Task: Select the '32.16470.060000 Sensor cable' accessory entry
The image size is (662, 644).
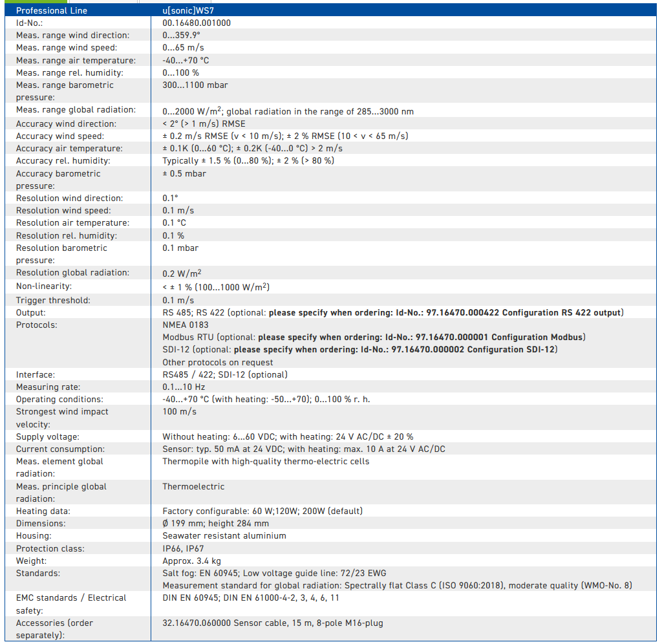Action: [273, 623]
